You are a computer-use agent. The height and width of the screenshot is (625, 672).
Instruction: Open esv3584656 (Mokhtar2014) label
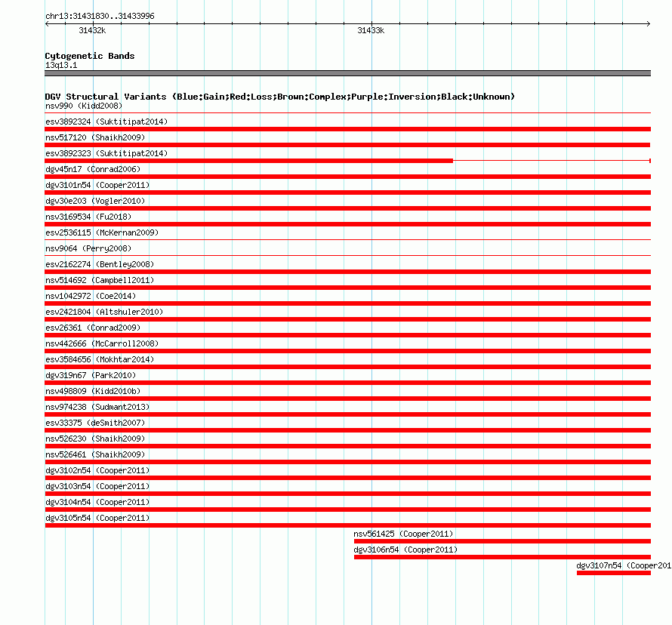pyautogui.click(x=100, y=359)
